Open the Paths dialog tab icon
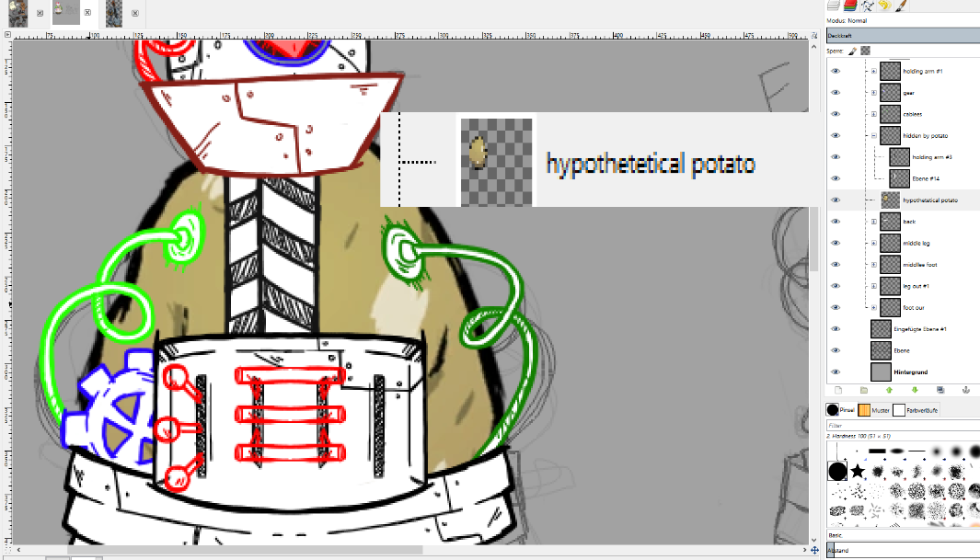980x560 pixels. pos(868,6)
